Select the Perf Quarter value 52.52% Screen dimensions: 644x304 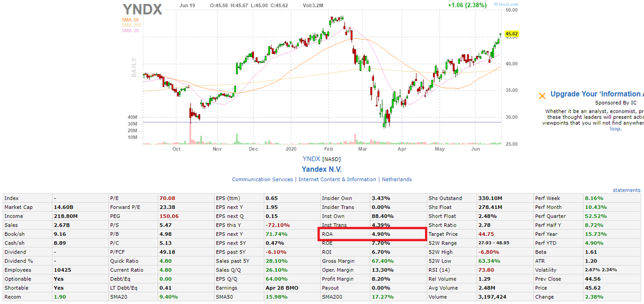click(x=596, y=216)
